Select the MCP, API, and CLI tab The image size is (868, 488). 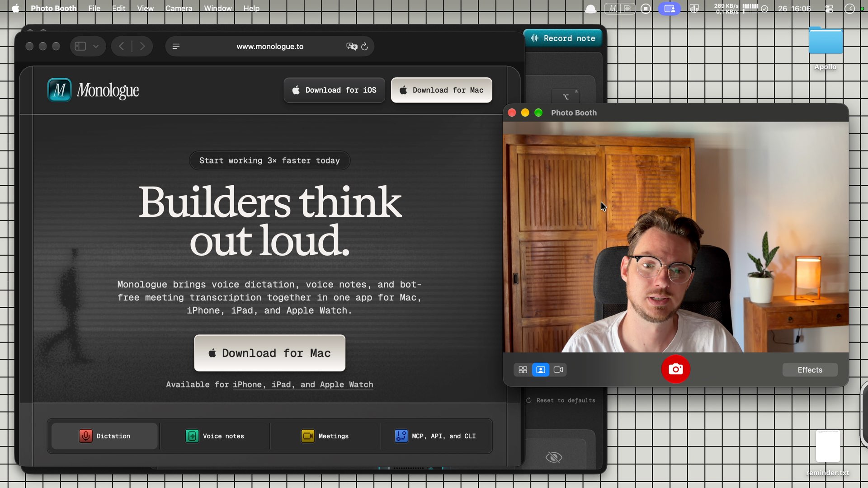[x=435, y=436]
